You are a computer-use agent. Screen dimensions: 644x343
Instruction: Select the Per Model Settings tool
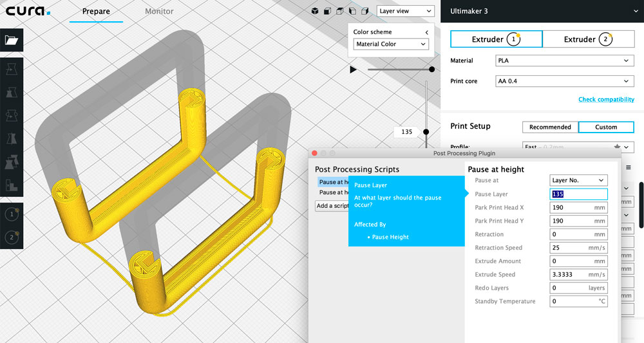tap(12, 162)
